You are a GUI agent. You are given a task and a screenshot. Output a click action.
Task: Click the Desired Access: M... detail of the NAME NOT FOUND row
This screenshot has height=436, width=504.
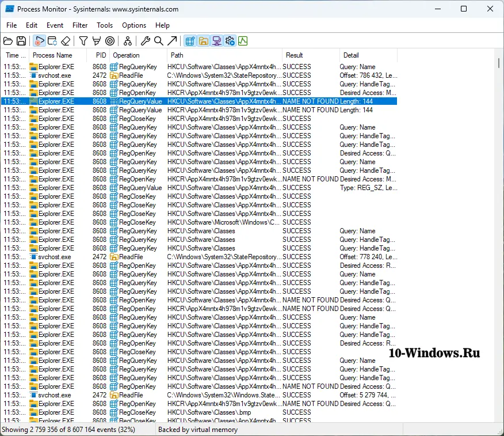(368, 179)
